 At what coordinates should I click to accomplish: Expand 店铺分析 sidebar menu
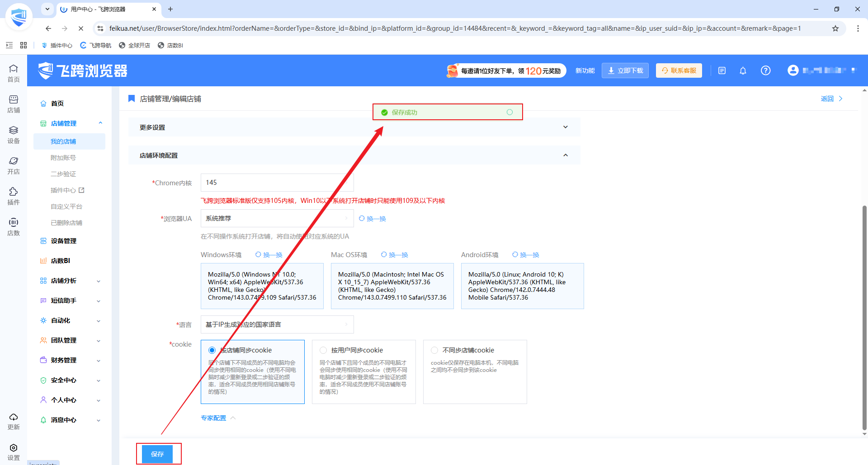click(70, 281)
